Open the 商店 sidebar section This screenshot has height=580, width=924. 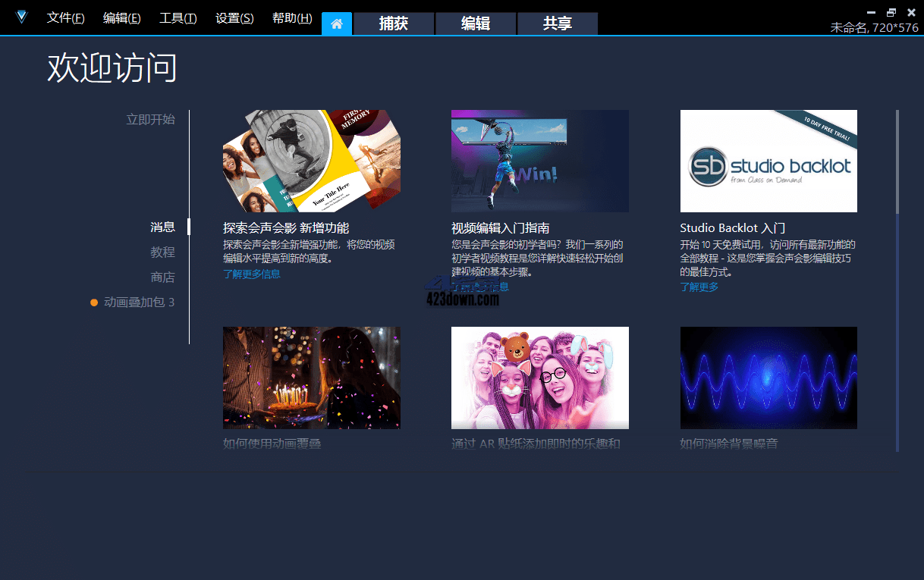pyautogui.click(x=163, y=277)
